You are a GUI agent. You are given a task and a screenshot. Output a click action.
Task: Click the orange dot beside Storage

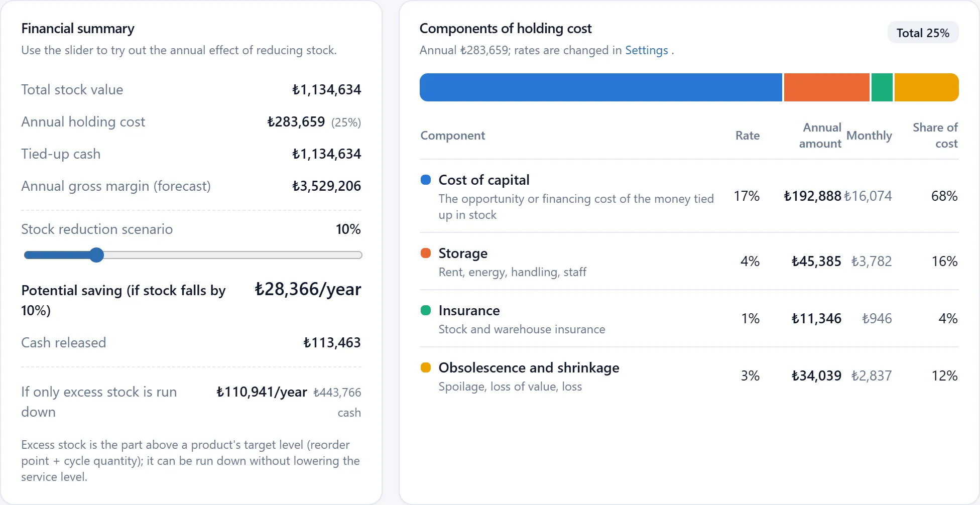tap(426, 253)
